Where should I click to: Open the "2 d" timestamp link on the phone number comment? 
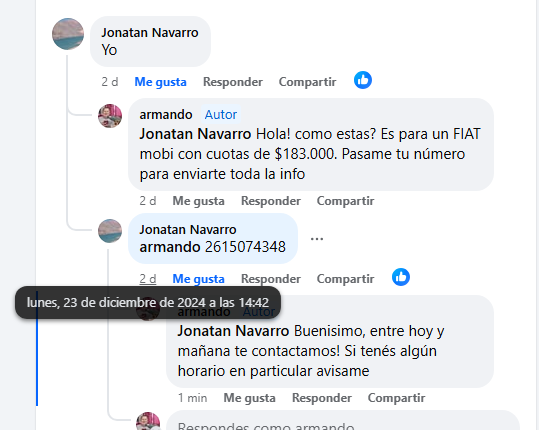(x=148, y=279)
